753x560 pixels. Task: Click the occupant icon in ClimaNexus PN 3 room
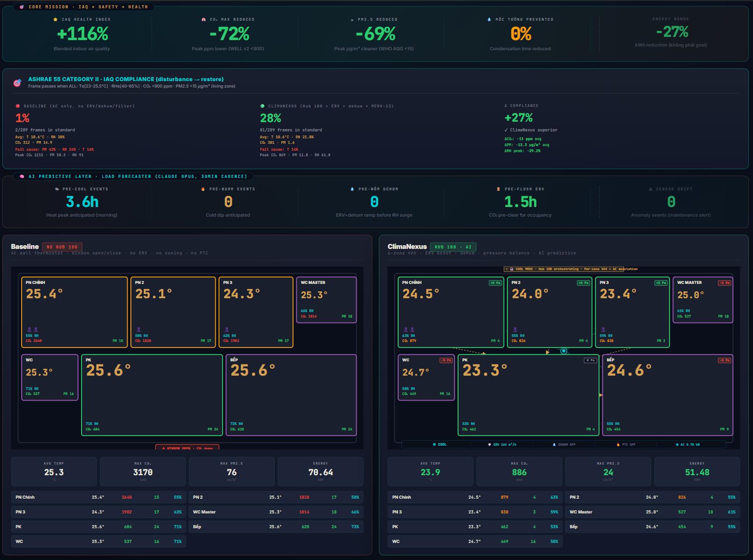603,330
